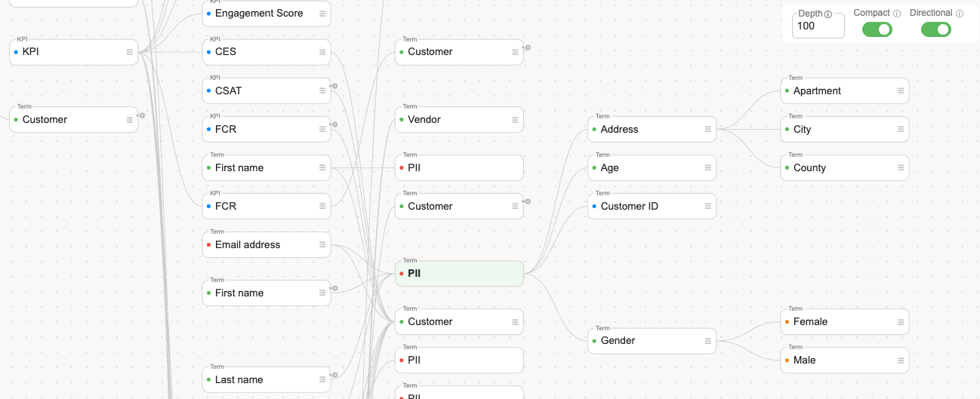Image resolution: width=980 pixels, height=399 pixels.
Task: Click the info icon next to Directional
Action: click(x=960, y=14)
